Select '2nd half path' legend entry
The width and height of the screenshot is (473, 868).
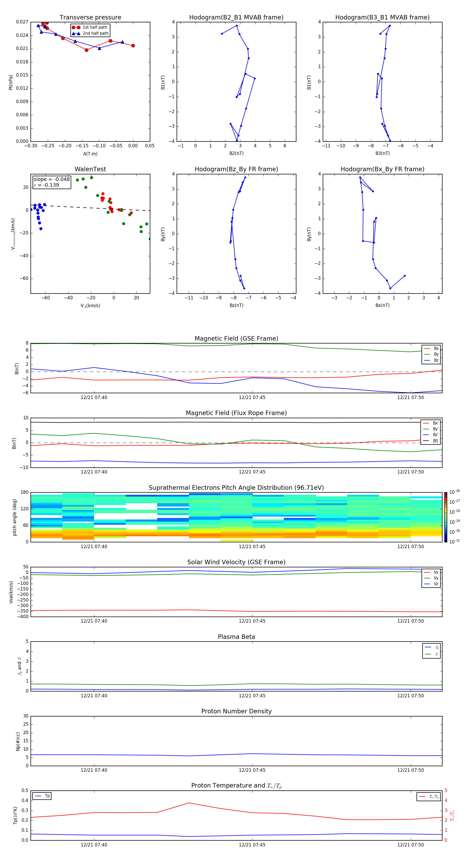[90, 33]
